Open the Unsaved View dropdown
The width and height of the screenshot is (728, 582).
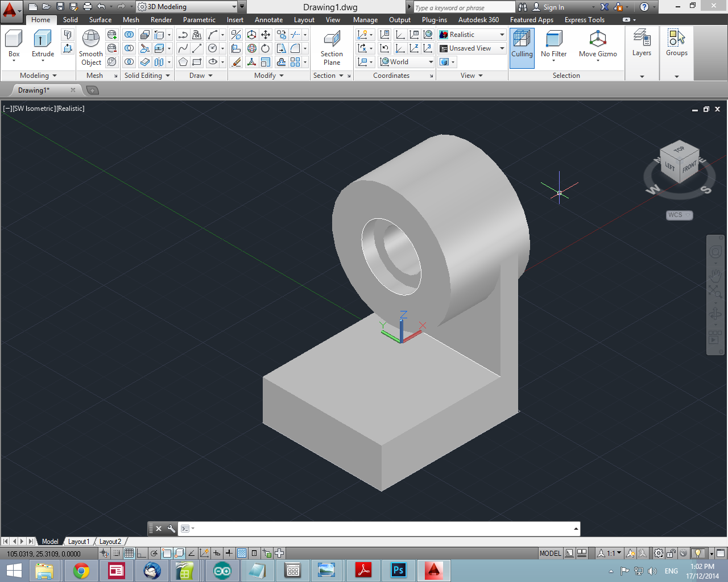coord(500,48)
